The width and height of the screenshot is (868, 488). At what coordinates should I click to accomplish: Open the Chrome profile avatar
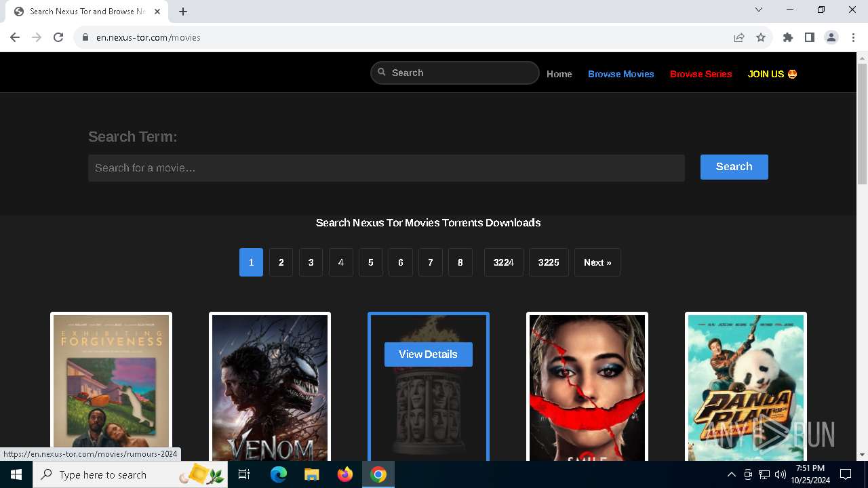coord(831,37)
